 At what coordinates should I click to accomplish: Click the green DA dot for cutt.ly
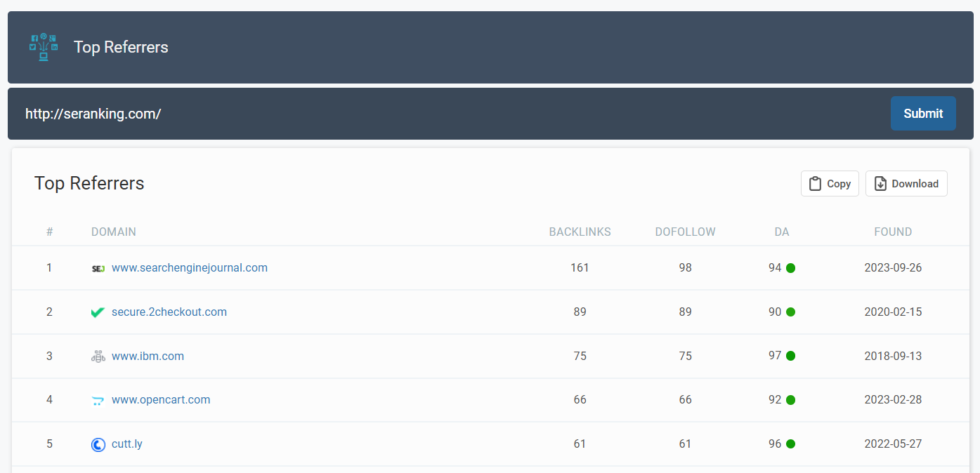click(x=790, y=444)
